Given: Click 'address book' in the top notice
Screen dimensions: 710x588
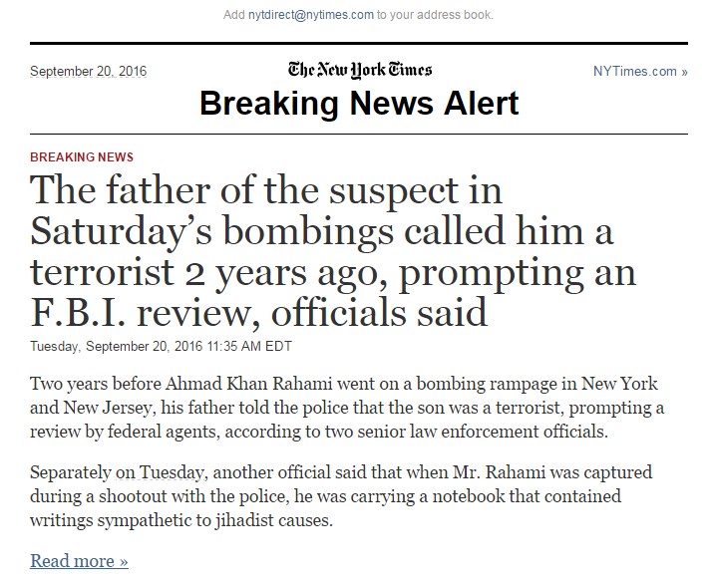Looking at the screenshot, I should (456, 15).
